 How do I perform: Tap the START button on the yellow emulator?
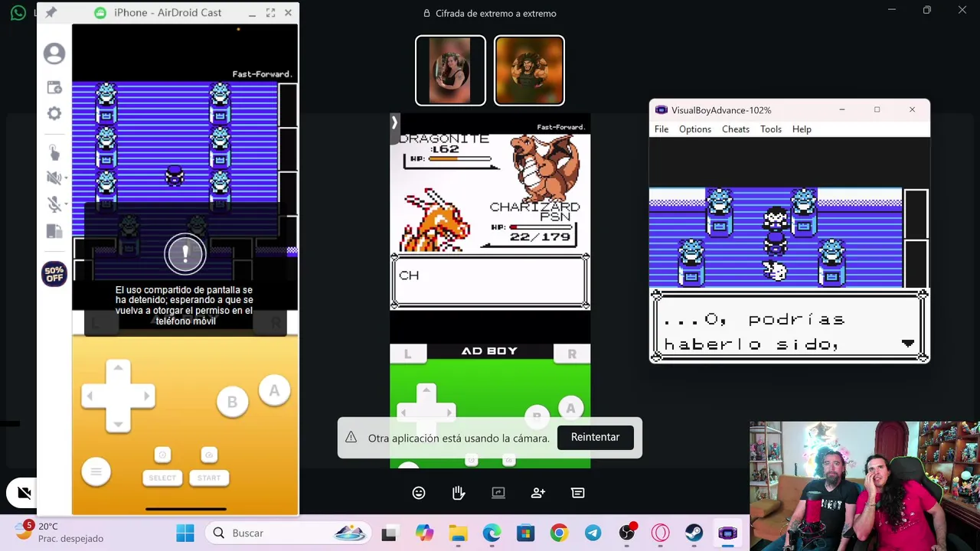click(x=209, y=478)
